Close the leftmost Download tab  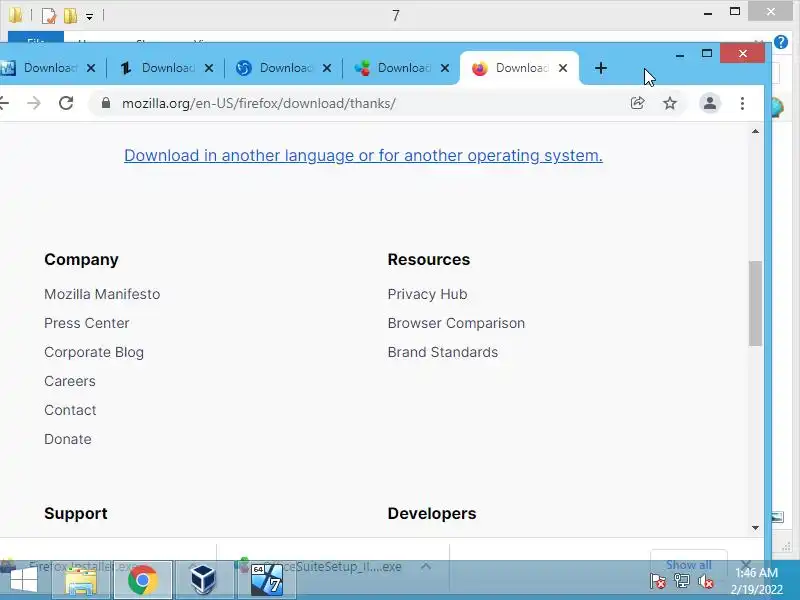(x=91, y=68)
